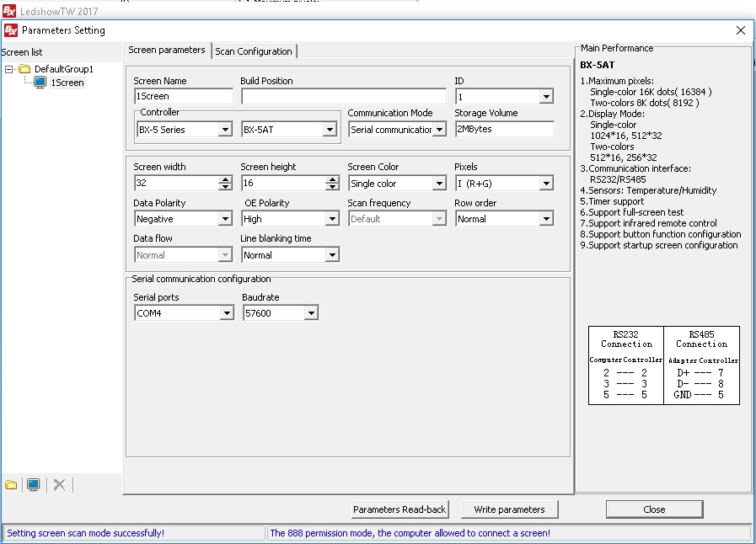Click the delete X icon below screen list
Screen dimensions: 756x544
tap(59, 485)
